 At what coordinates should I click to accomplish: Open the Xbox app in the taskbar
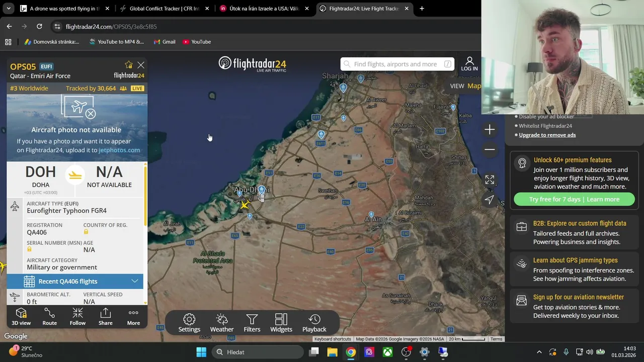(387, 352)
